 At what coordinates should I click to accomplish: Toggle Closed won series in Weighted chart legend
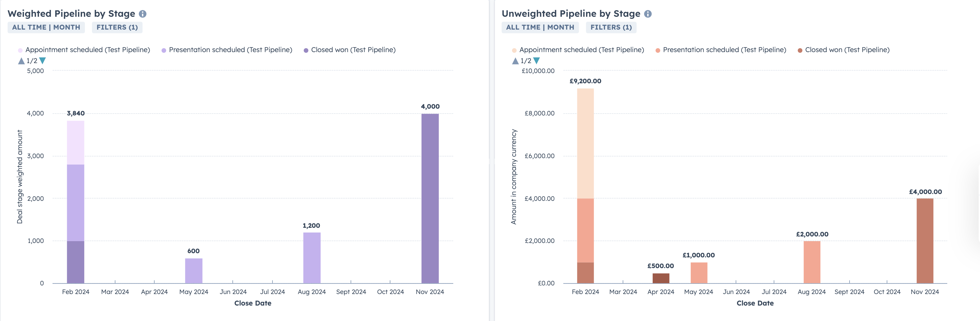[x=353, y=50]
